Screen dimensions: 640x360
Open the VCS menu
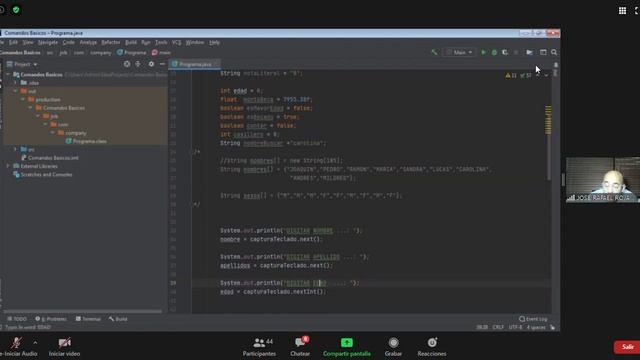click(176, 42)
